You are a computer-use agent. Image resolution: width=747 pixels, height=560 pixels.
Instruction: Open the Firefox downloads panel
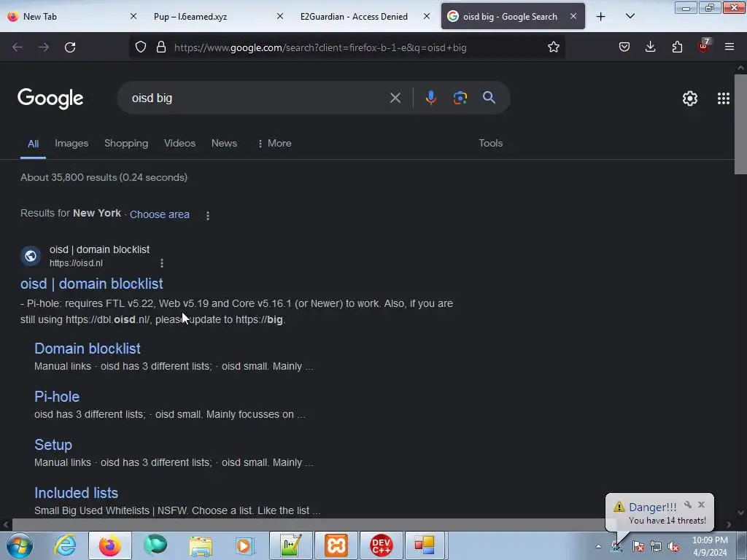650,47
